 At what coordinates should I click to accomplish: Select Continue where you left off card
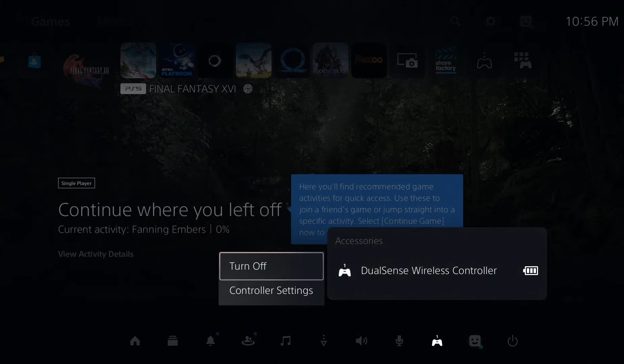tap(170, 210)
